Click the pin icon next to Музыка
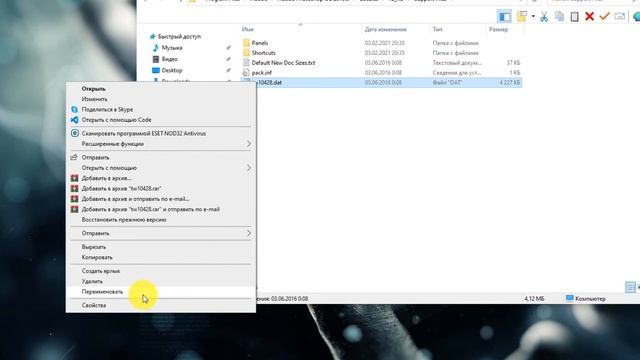The image size is (640, 360). [228, 48]
